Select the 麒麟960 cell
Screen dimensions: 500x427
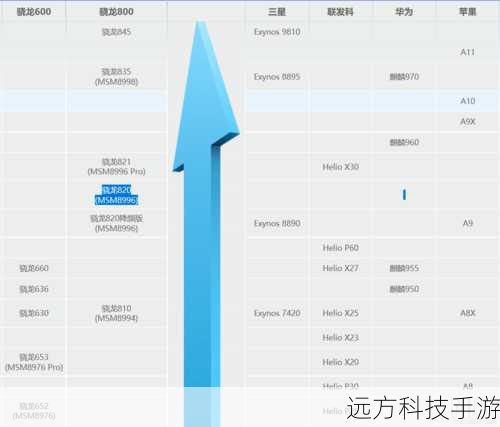(x=404, y=142)
